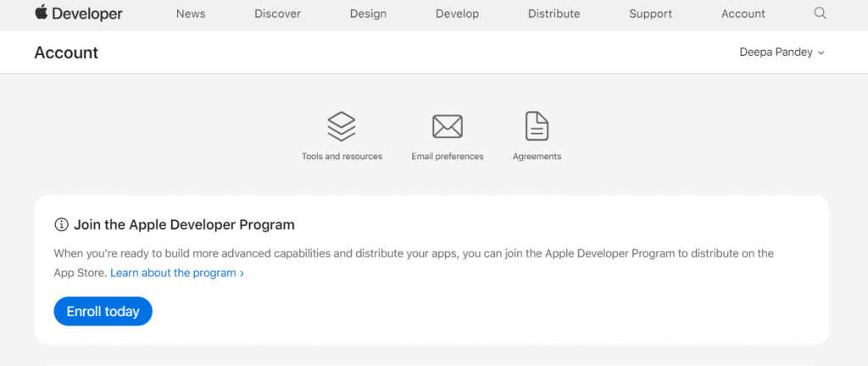Open the Tools and resources stacked-layers icon
Viewport: 868px width, 366px height.
(342, 126)
